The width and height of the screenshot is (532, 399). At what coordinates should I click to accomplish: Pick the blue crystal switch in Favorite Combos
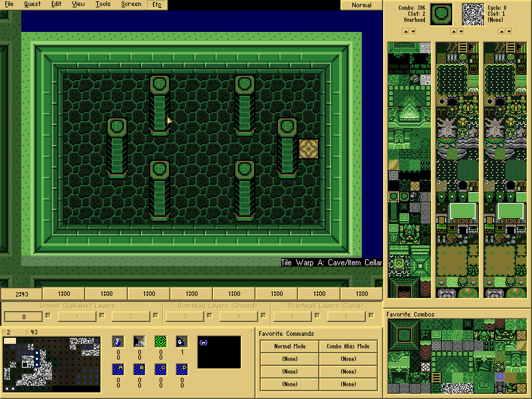pyautogui.click(x=500, y=377)
